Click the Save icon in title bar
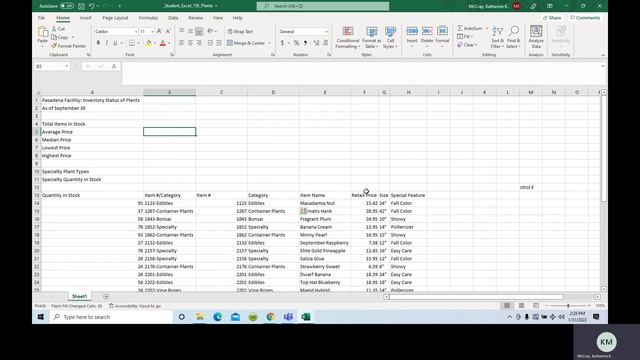 coord(81,6)
